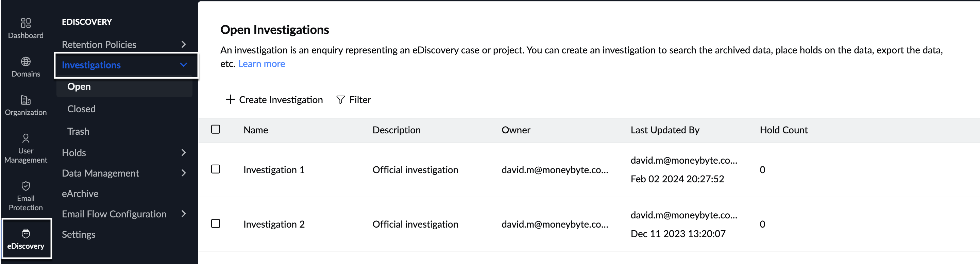
Task: Open the Dashboard icon in sidebar
Action: (x=26, y=23)
